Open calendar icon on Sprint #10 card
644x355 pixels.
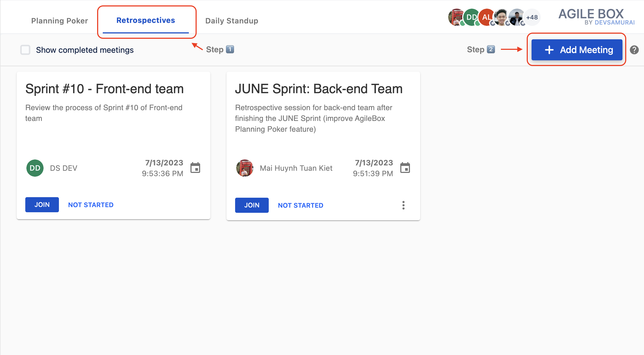(195, 168)
